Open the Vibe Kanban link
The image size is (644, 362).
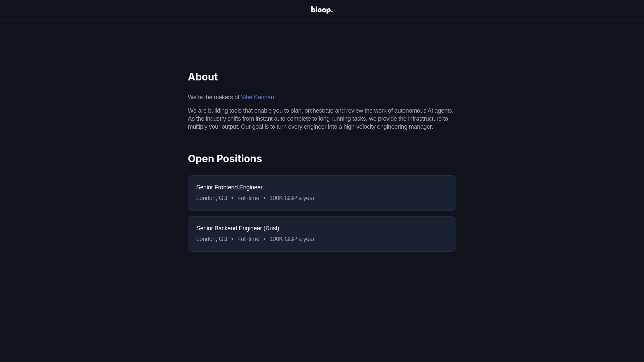pyautogui.click(x=257, y=97)
